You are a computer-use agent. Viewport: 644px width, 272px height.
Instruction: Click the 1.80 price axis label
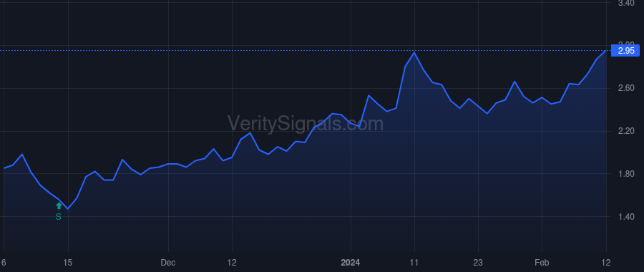click(x=626, y=174)
